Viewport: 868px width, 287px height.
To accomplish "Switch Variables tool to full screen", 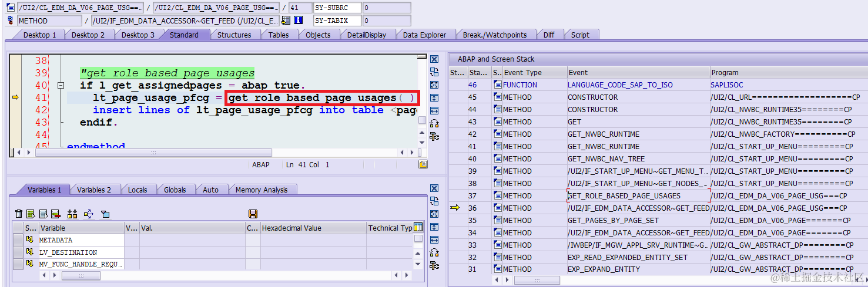I will click(x=434, y=214).
